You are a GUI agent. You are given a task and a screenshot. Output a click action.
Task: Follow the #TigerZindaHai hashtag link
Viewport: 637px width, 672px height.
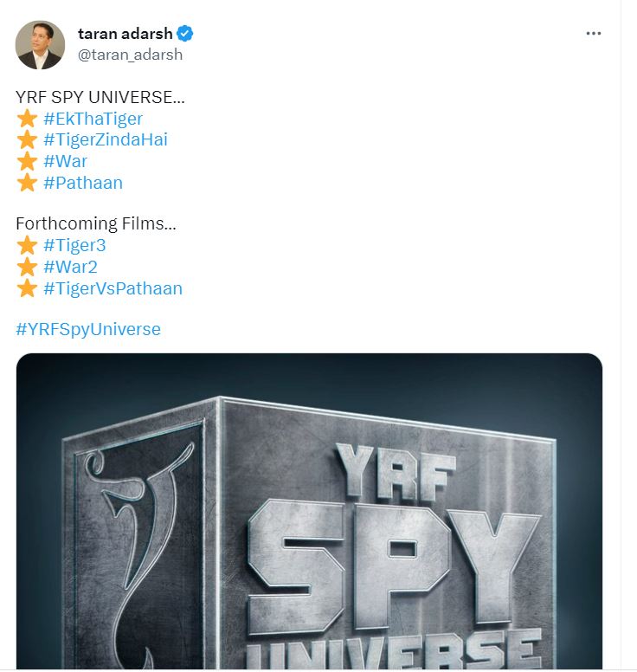pos(105,139)
